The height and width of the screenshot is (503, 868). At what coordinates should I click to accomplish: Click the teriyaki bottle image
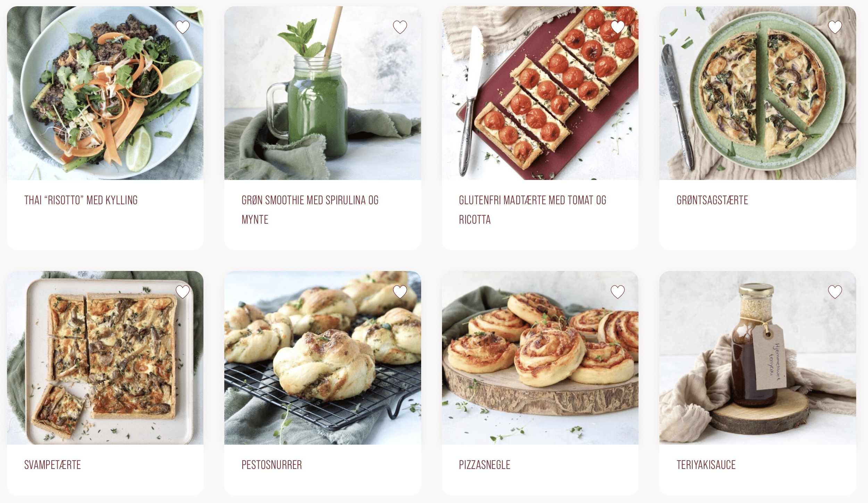758,358
